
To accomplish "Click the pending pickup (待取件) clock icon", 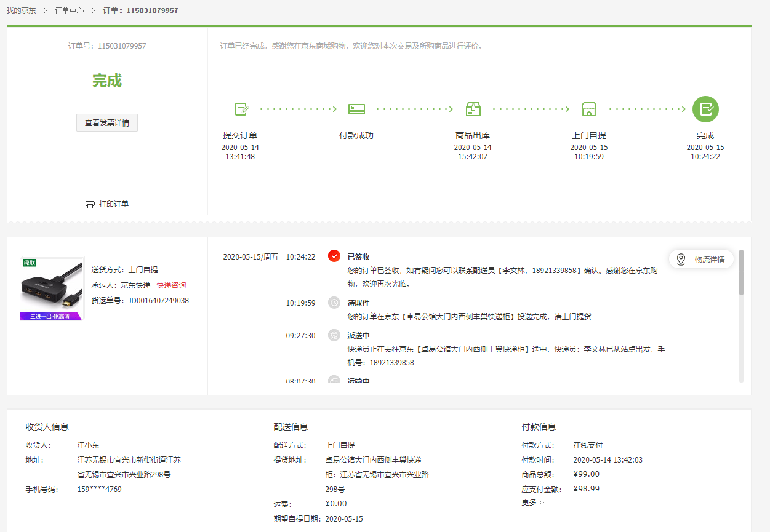I will pyautogui.click(x=334, y=303).
